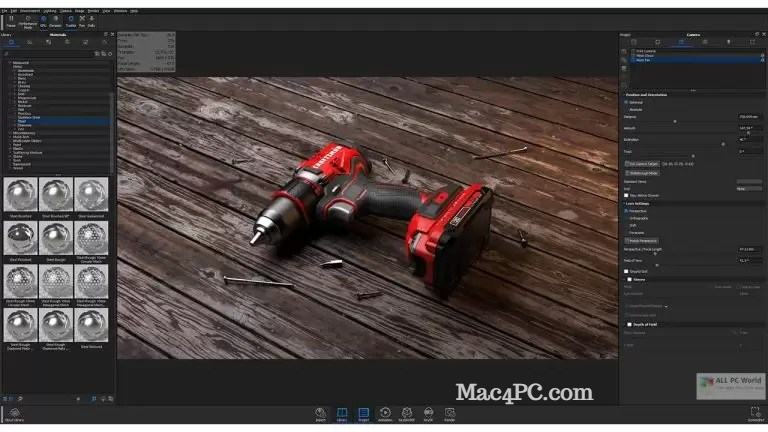This screenshot has height=432, width=768.
Task: Select the Orthographic lens radio button
Action: click(x=626, y=218)
